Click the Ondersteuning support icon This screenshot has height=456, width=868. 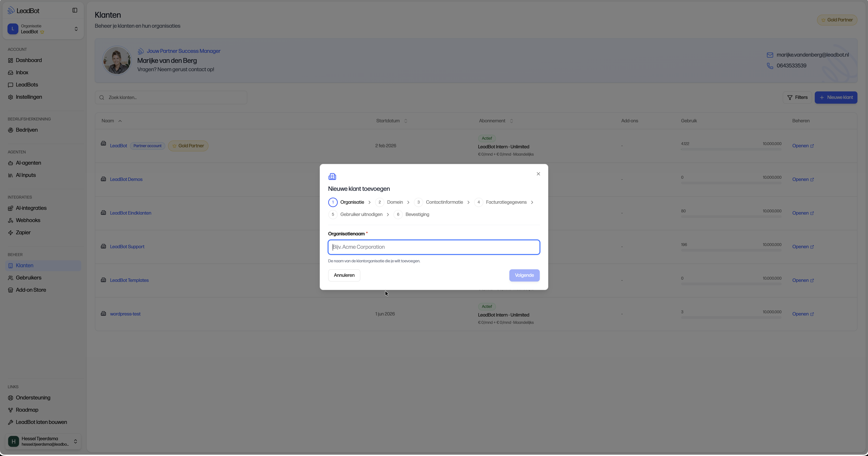point(10,398)
